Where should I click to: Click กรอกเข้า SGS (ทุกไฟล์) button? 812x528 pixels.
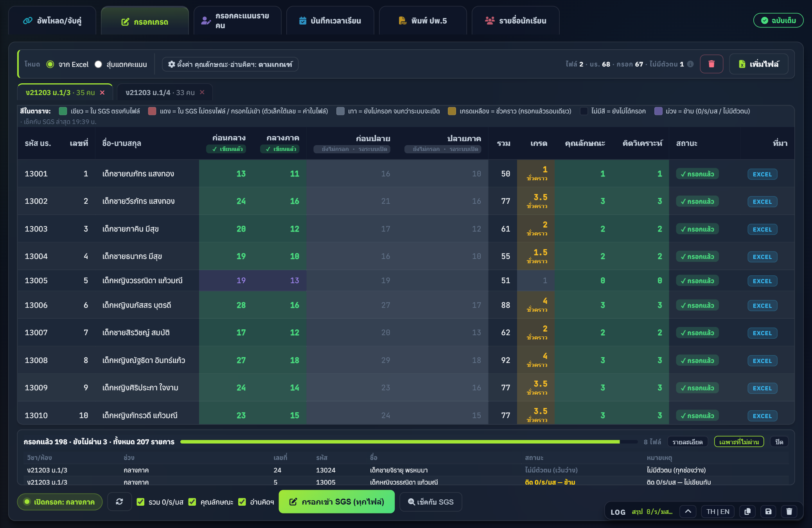coord(336,501)
